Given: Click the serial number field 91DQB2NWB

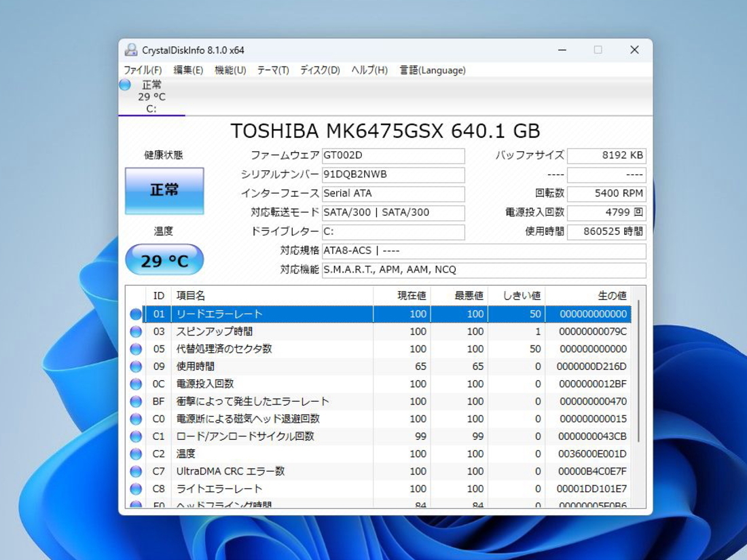Looking at the screenshot, I should (x=393, y=174).
